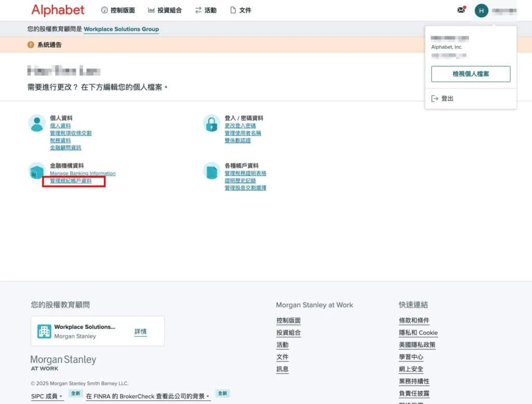Click the padlock icon beside 登入 / 密碼資料
The height and width of the screenshot is (404, 532).
coord(211,123)
